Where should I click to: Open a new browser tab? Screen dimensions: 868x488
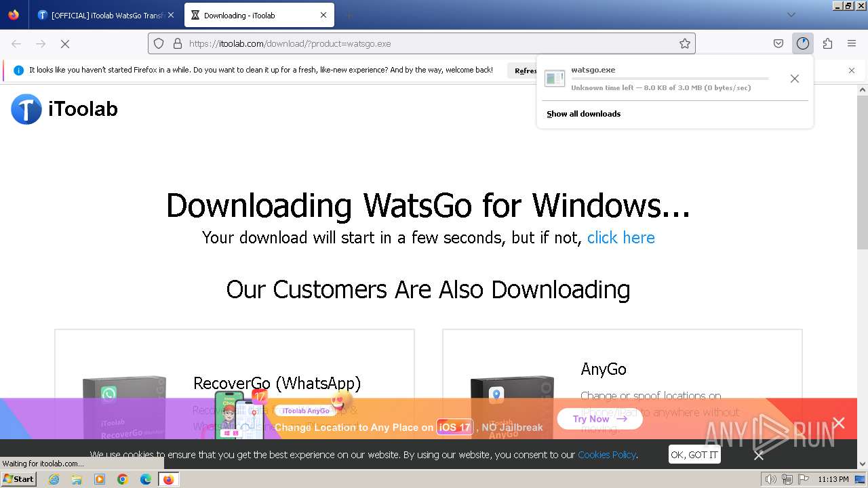click(349, 15)
